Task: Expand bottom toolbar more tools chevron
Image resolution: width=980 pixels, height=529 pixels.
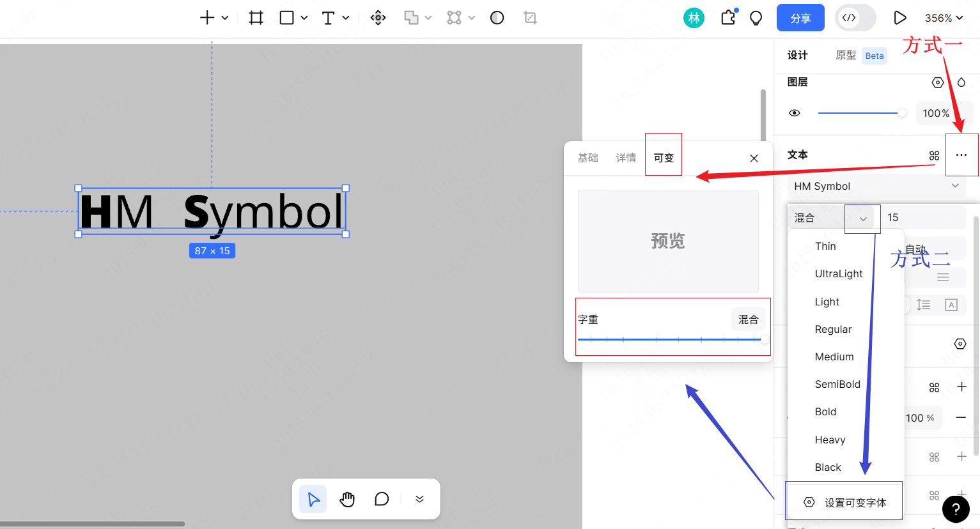Action: 419,499
